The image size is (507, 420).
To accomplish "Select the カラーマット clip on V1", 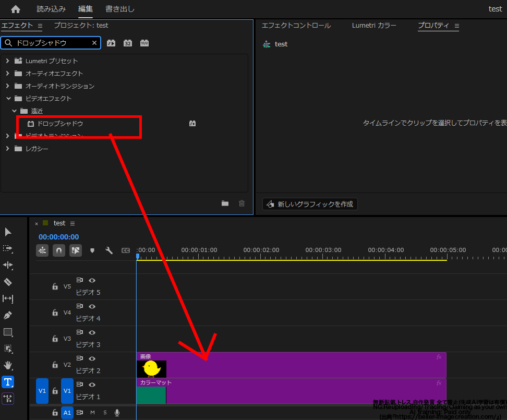I will click(292, 391).
